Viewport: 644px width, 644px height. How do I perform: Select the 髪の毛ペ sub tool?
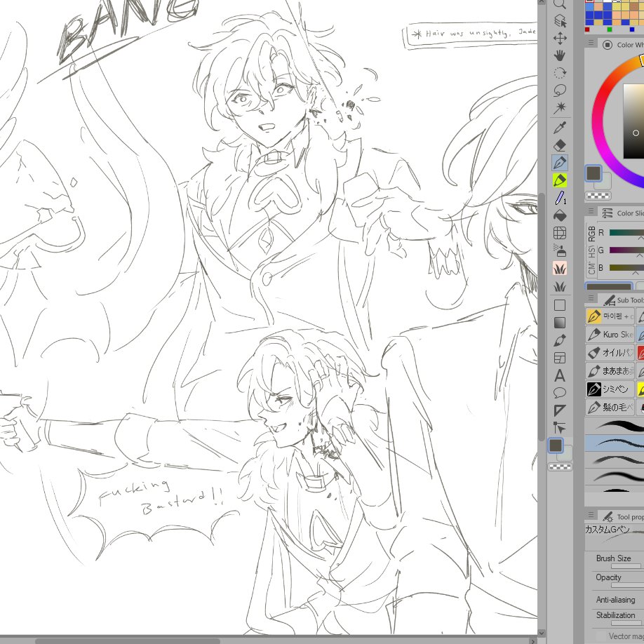610,408
